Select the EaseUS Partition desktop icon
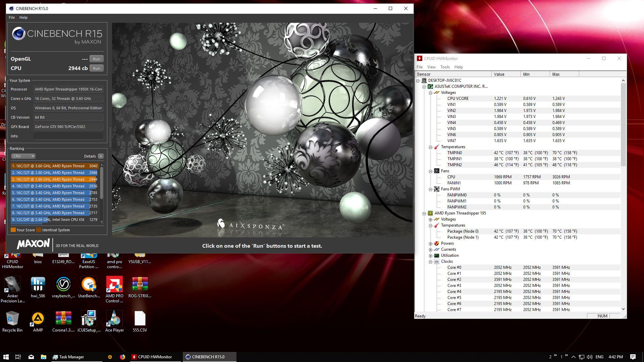 point(89,261)
